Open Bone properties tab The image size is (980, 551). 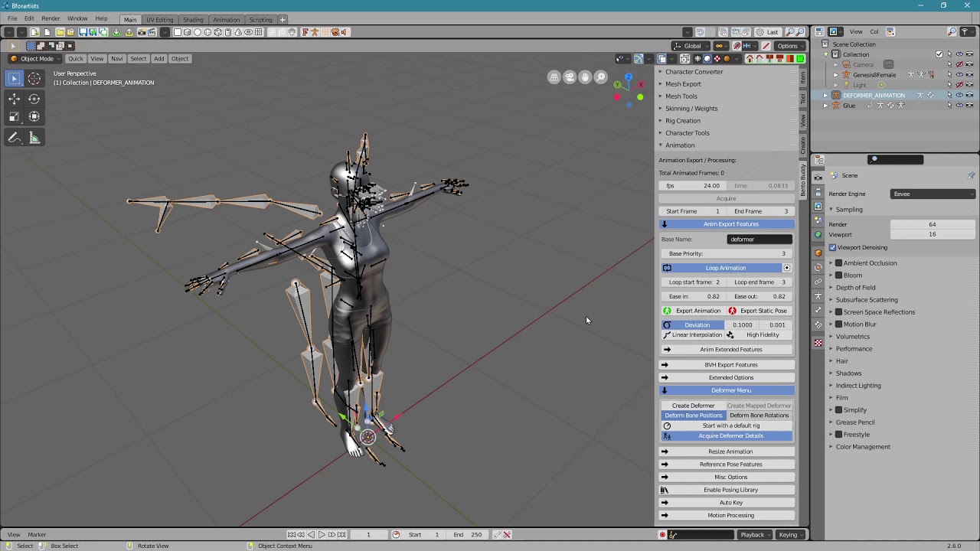click(x=818, y=310)
